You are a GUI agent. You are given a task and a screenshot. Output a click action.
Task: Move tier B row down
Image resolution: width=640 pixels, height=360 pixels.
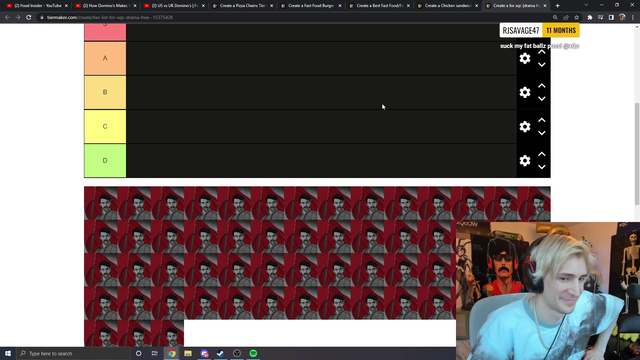pos(542,99)
